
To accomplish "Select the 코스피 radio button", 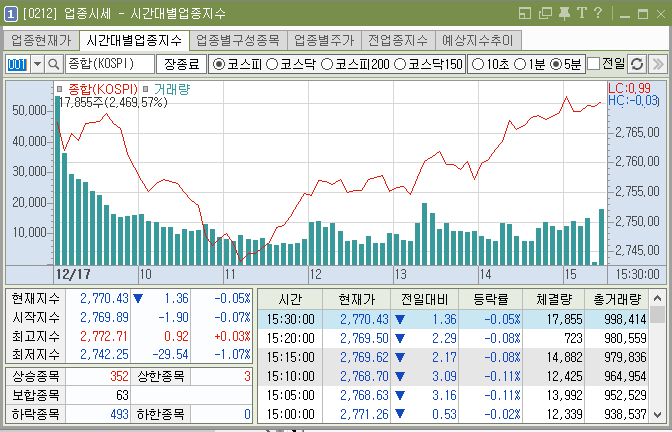I will 219,65.
